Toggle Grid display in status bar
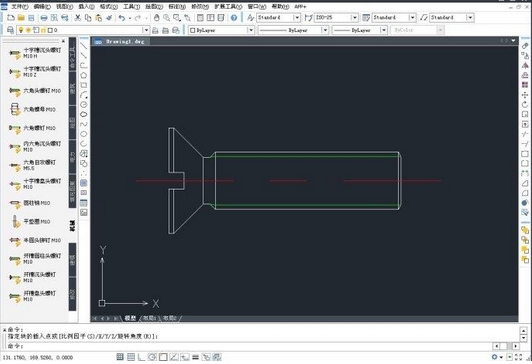The image size is (532, 364). point(131,357)
